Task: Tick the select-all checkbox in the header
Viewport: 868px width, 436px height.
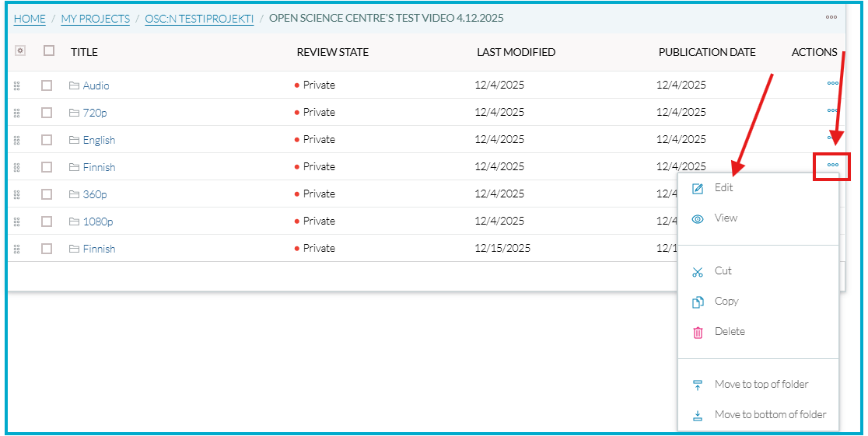Action: 49,51
